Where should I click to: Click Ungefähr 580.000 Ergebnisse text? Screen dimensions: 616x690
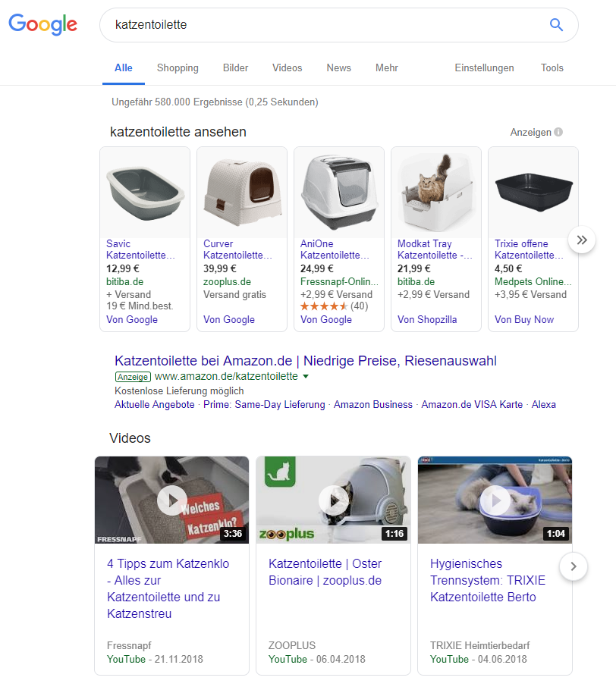[x=215, y=102]
